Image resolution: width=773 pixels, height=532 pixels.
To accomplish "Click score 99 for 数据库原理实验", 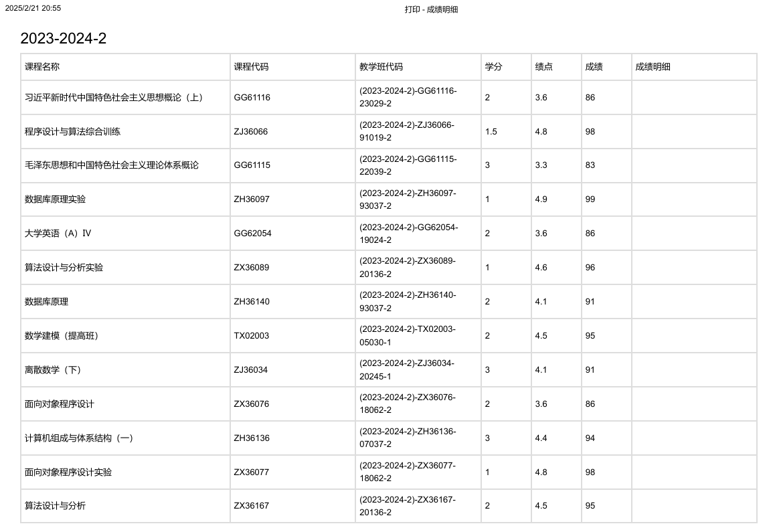I will [590, 199].
